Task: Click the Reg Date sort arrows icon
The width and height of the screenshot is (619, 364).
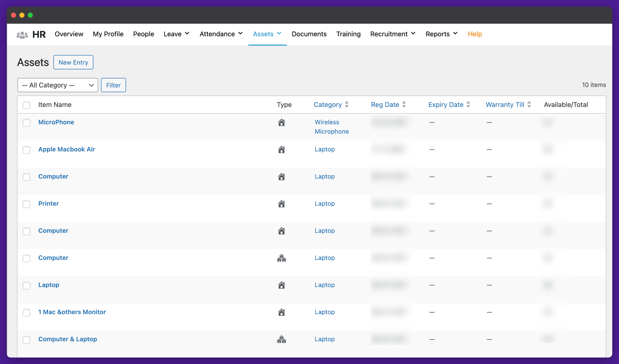Action: tap(404, 105)
